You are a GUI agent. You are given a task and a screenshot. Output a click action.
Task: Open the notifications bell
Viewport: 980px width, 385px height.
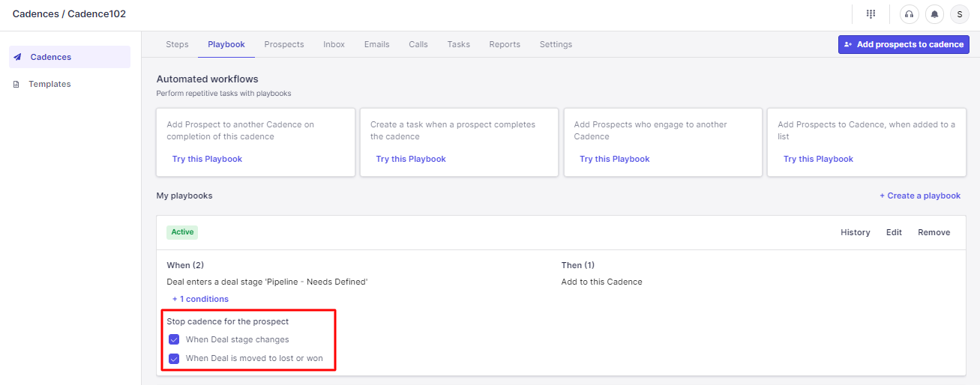[x=934, y=14]
